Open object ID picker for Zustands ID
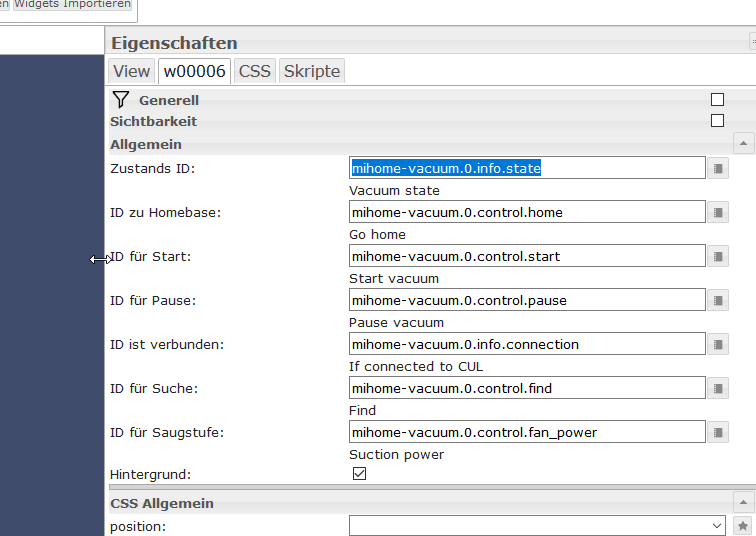This screenshot has width=756, height=536. pos(718,168)
